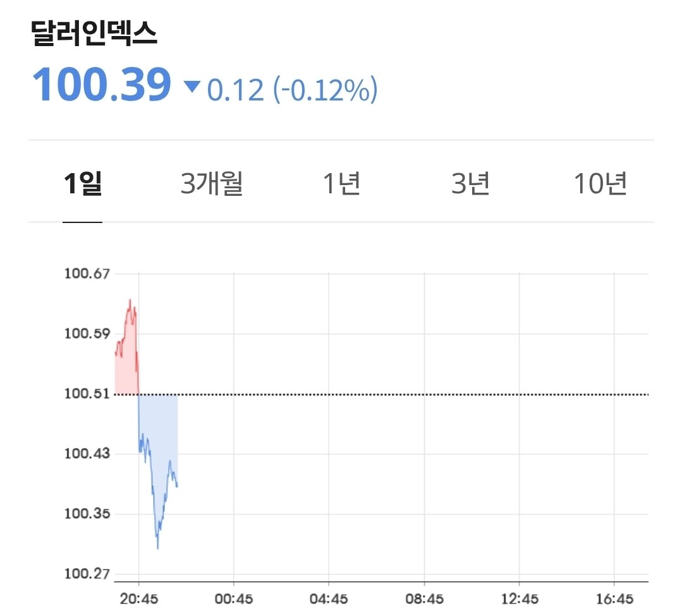Click the lowest dip of the blue line
This screenshot has height=616, width=682.
point(157,547)
